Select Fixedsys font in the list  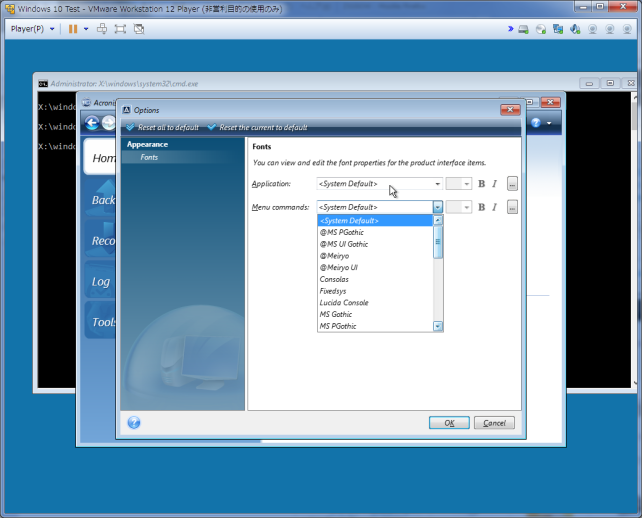375,291
